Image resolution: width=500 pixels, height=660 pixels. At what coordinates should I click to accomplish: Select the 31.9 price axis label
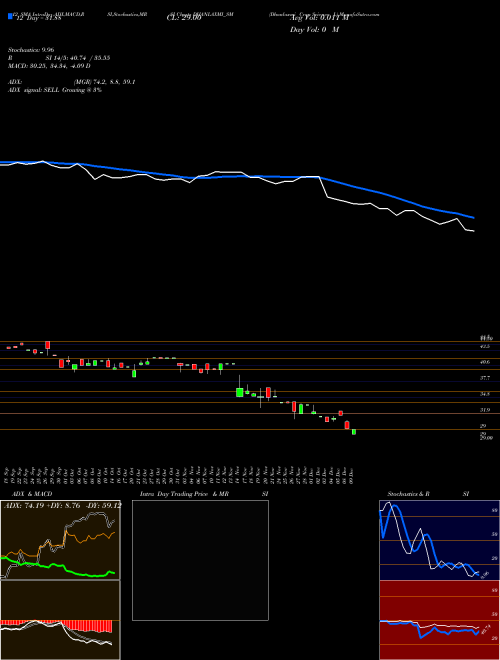[485, 410]
